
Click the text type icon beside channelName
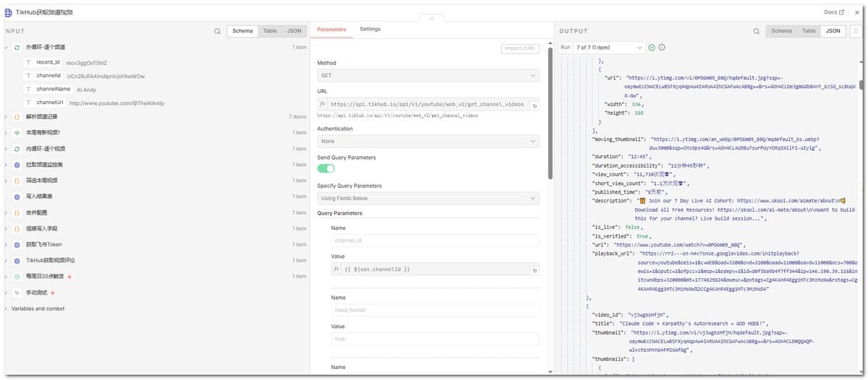(x=29, y=90)
